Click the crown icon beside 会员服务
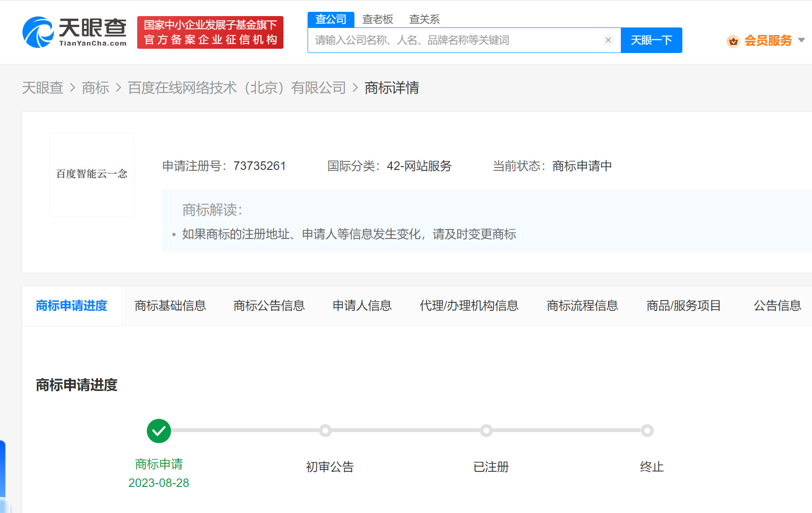The height and width of the screenshot is (513, 812). (733, 41)
